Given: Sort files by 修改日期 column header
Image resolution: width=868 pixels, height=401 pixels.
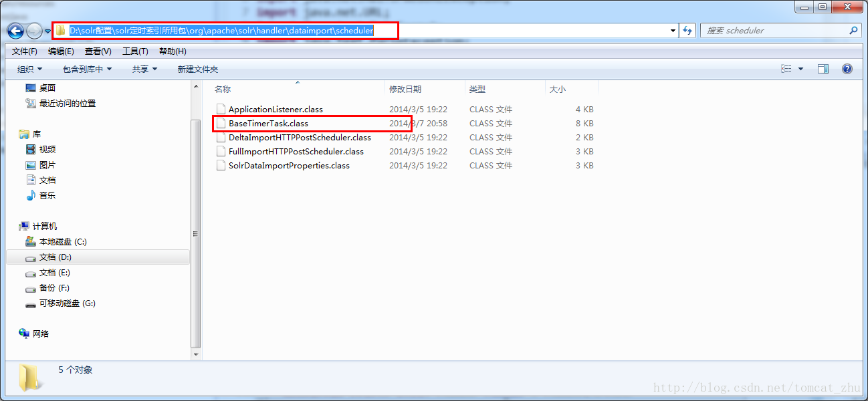Looking at the screenshot, I should [405, 90].
